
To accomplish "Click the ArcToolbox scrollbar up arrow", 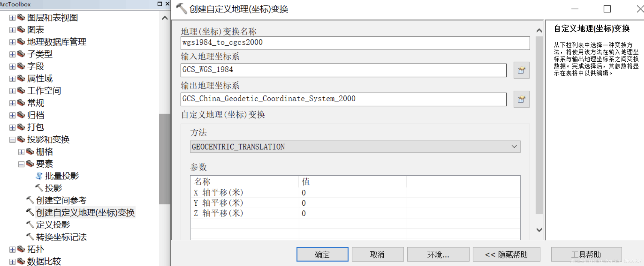I will (165, 18).
